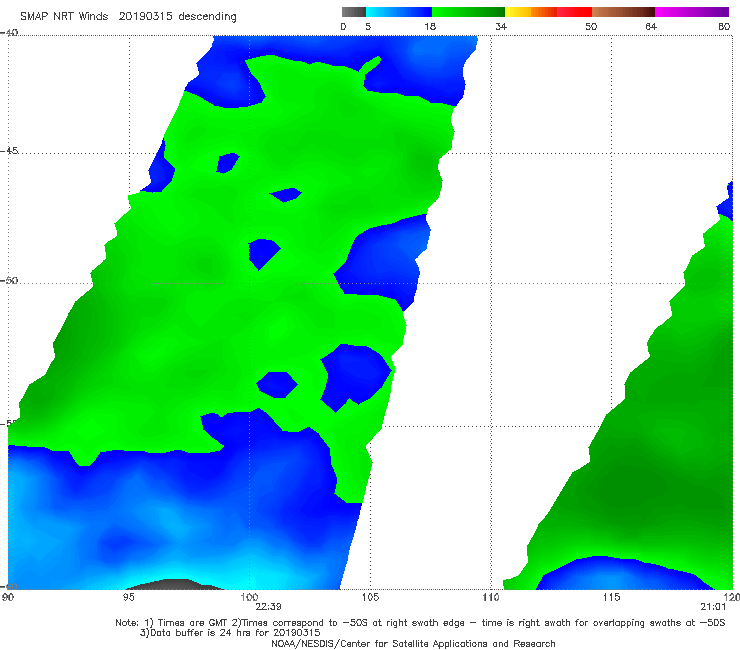Click the swath time stamp '21:01'

click(713, 607)
